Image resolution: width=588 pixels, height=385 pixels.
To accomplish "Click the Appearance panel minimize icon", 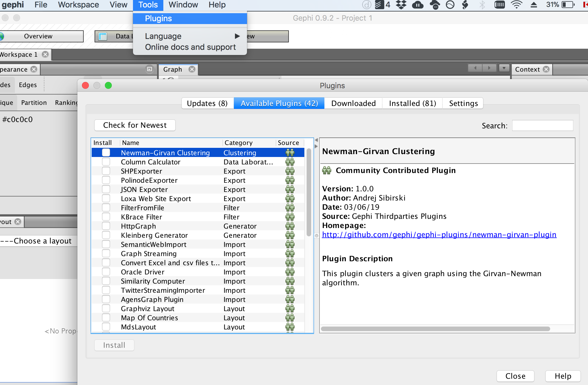I will (x=149, y=69).
